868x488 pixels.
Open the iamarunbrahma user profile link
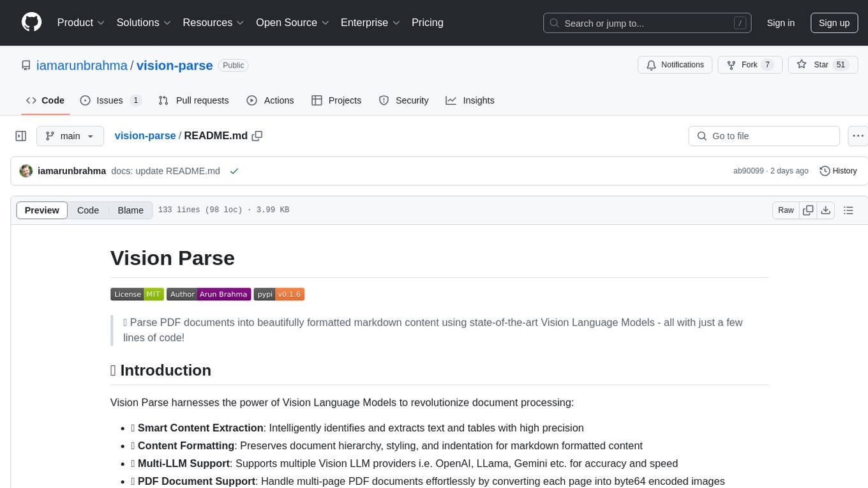pyautogui.click(x=82, y=65)
